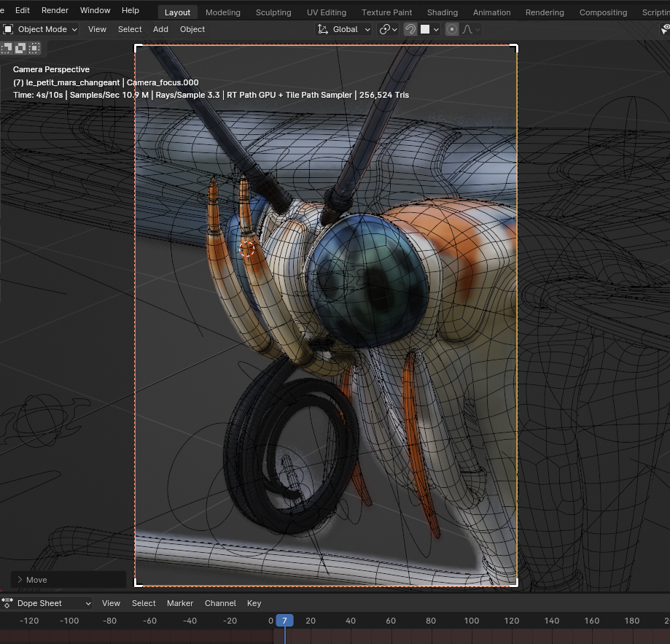Screen dimensions: 670x644
Task: Switch to the Sculpting workspace tab
Action: (x=273, y=12)
